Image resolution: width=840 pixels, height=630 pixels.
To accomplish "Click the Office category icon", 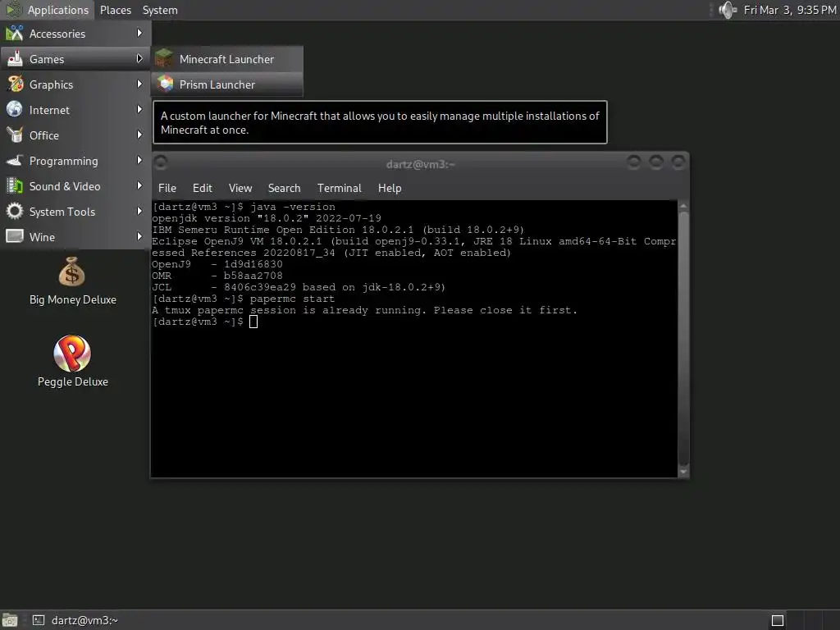I will [15, 135].
